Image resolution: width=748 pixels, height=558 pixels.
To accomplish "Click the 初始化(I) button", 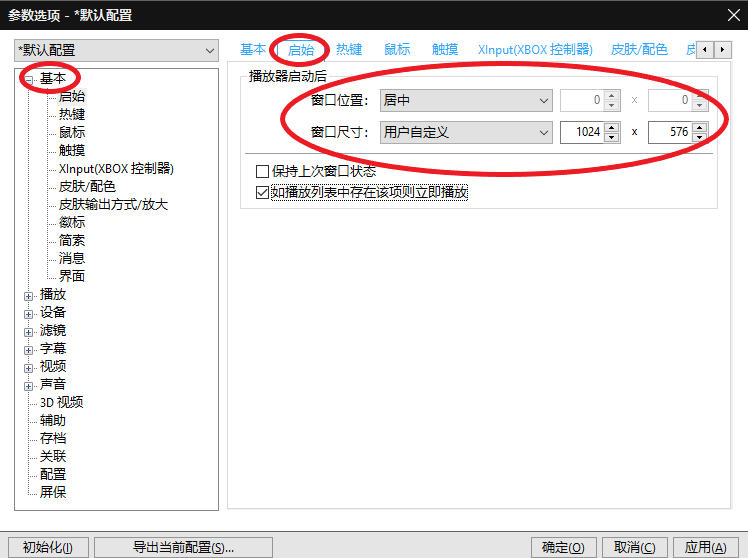I will pos(48,547).
